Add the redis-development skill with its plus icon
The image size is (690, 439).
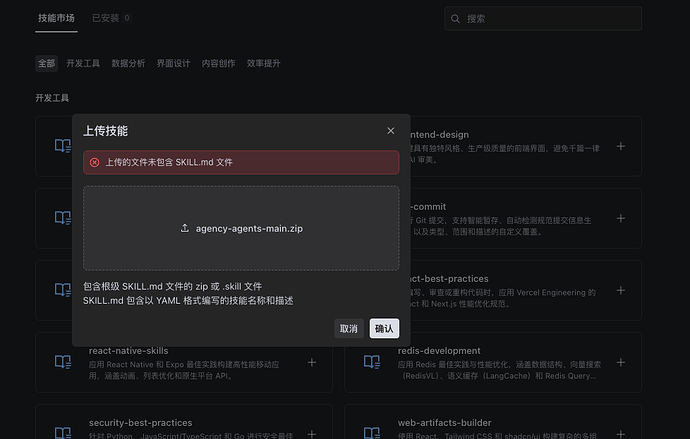click(621, 362)
